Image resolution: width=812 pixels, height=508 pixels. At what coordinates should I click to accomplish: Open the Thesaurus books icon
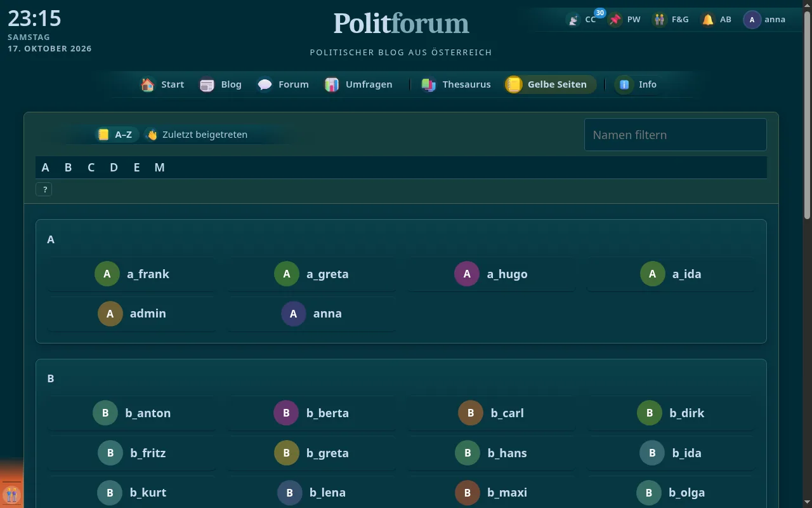coord(429,84)
